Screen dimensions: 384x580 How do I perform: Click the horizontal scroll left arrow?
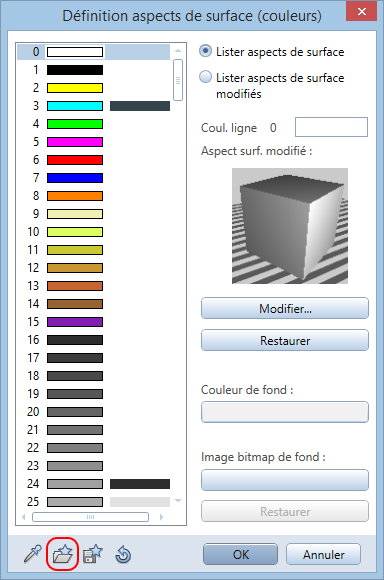[x=24, y=517]
